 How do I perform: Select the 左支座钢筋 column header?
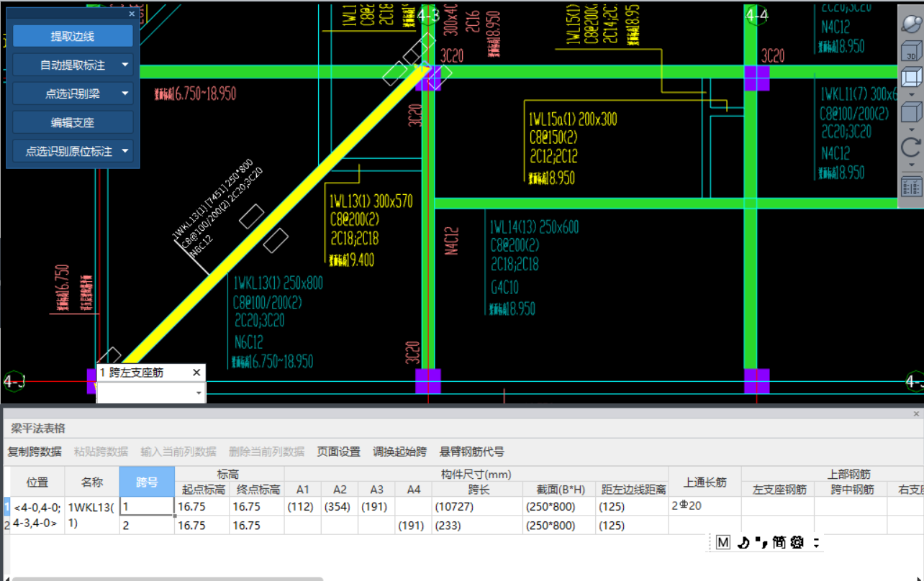(778, 490)
